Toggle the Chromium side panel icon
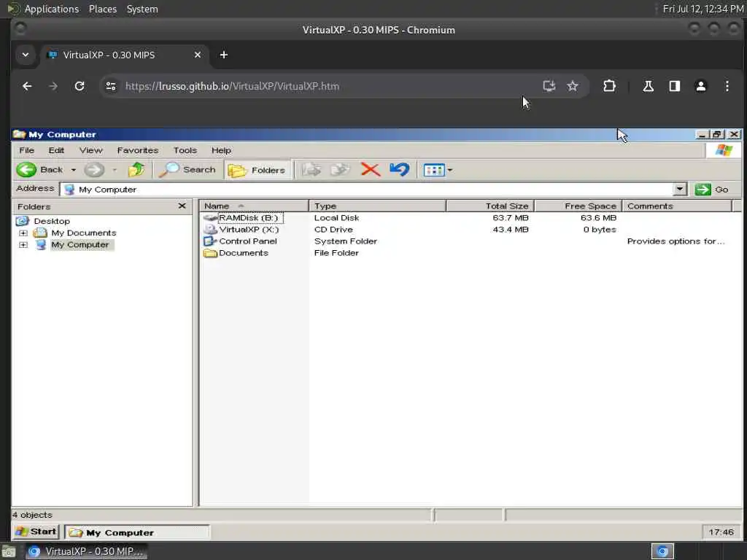The image size is (747, 560). [x=674, y=86]
